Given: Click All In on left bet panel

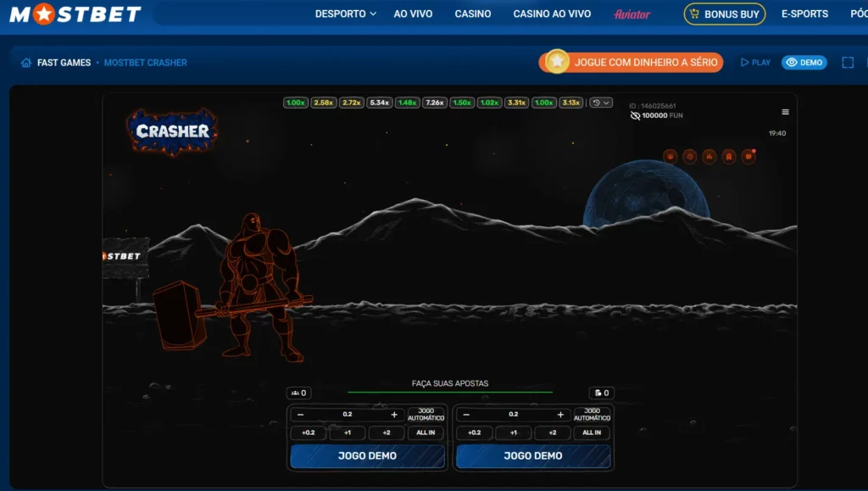Looking at the screenshot, I should 426,432.
